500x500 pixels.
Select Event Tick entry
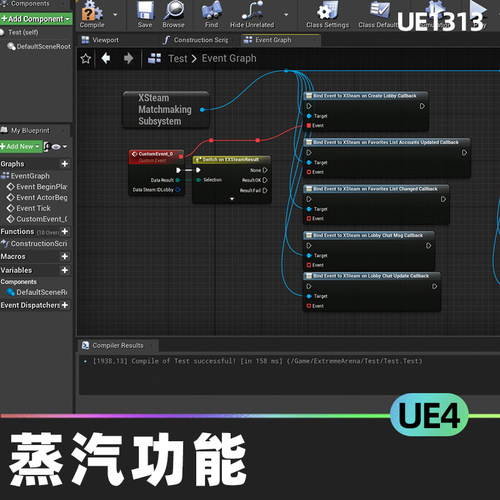(29, 208)
